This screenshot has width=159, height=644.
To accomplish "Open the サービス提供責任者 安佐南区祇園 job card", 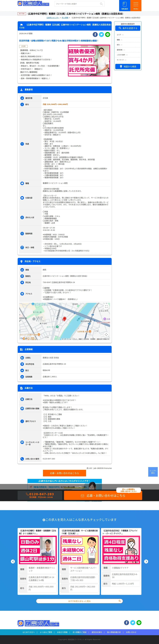I will coord(79,561).
